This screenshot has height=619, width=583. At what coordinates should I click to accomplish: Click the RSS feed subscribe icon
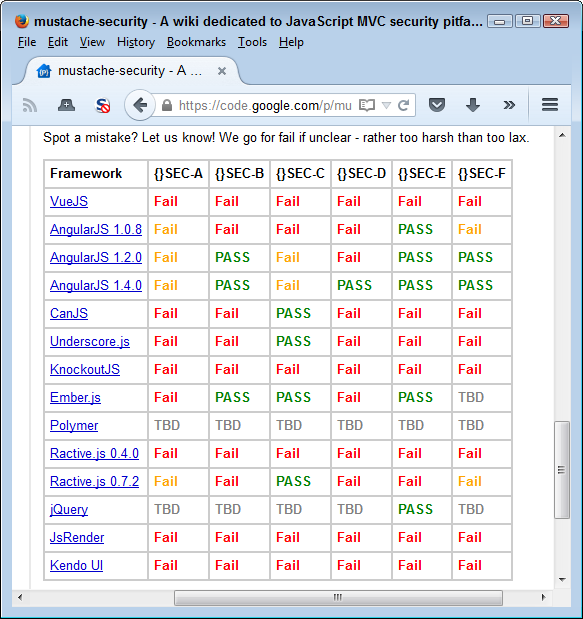point(30,105)
